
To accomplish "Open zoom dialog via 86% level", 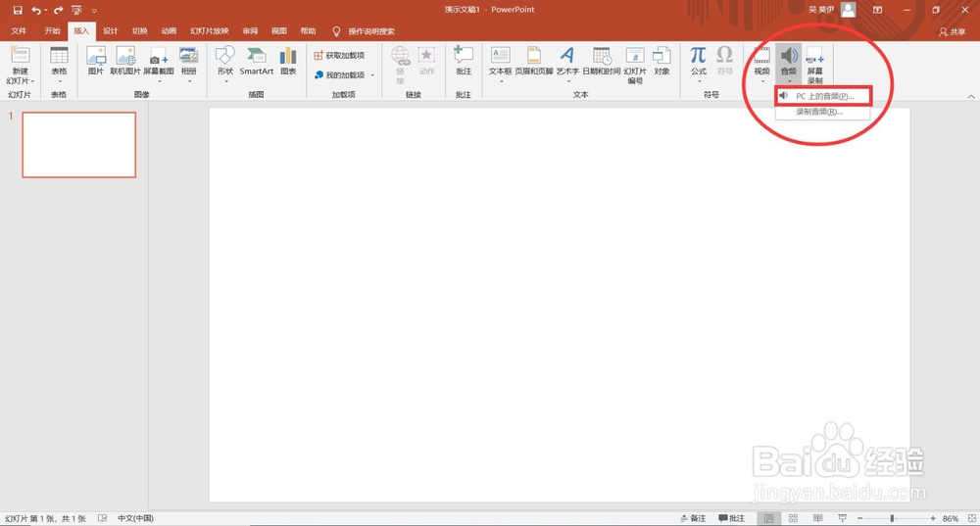I will click(x=950, y=518).
